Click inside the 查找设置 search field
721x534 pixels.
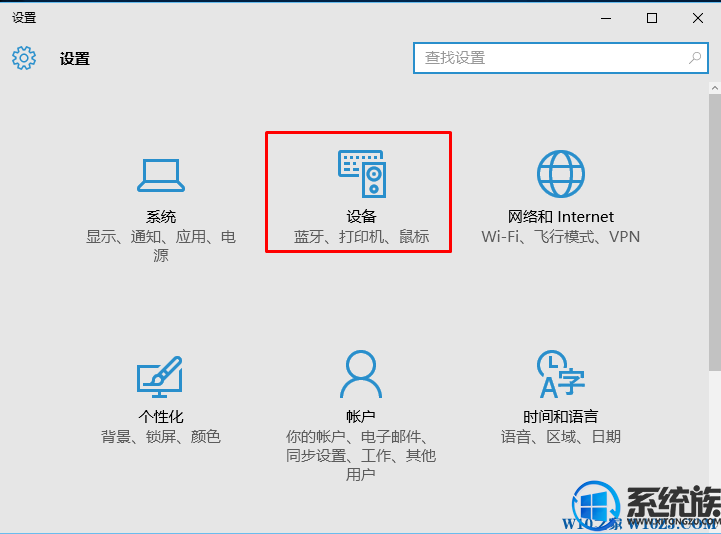tap(561, 58)
